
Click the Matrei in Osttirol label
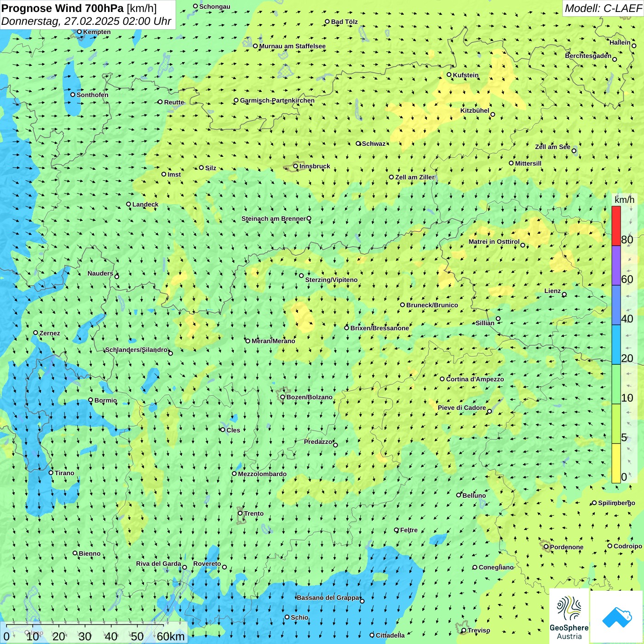(494, 241)
